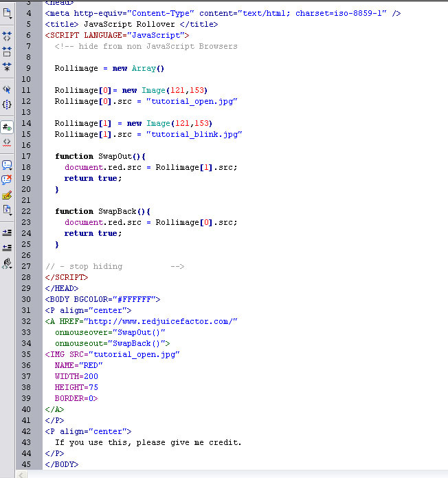This screenshot has height=478, width=448.
Task: Click the closing '</BODY>' tag
Action: click(62, 464)
